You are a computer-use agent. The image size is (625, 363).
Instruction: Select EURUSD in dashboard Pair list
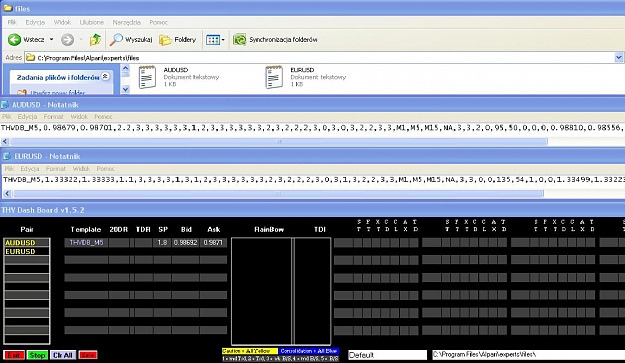coord(27,251)
